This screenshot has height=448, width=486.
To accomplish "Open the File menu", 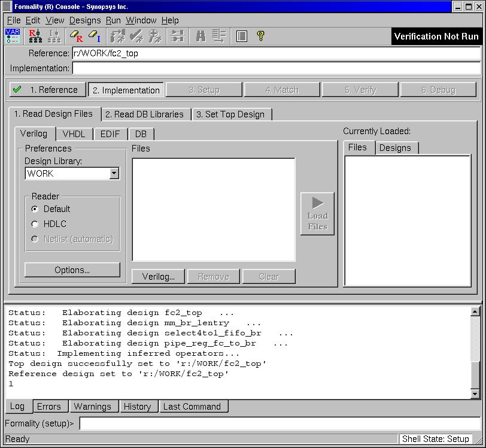I will click(x=14, y=20).
